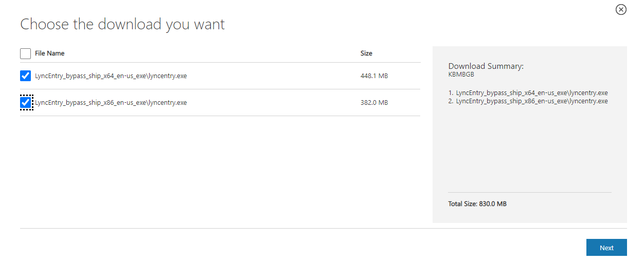Click the KBMBGB unit label
This screenshot has width=644, height=261.
coord(461,74)
